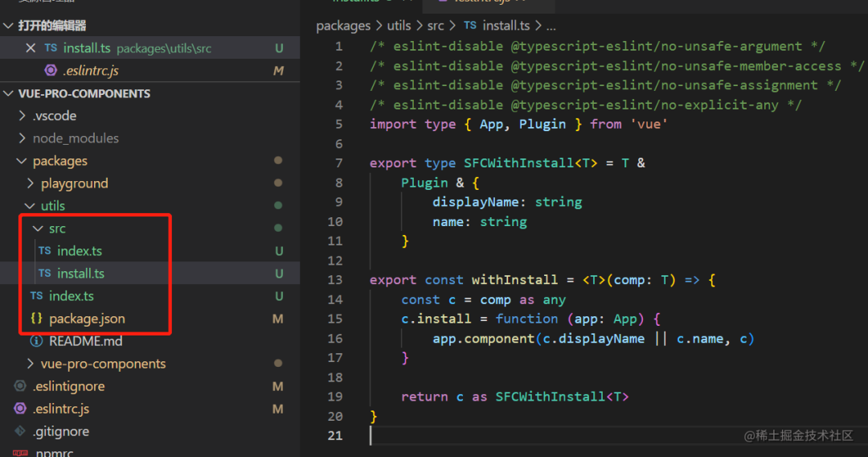Select the packages breadcrumb segment
This screenshot has height=457, width=868.
pyautogui.click(x=343, y=26)
